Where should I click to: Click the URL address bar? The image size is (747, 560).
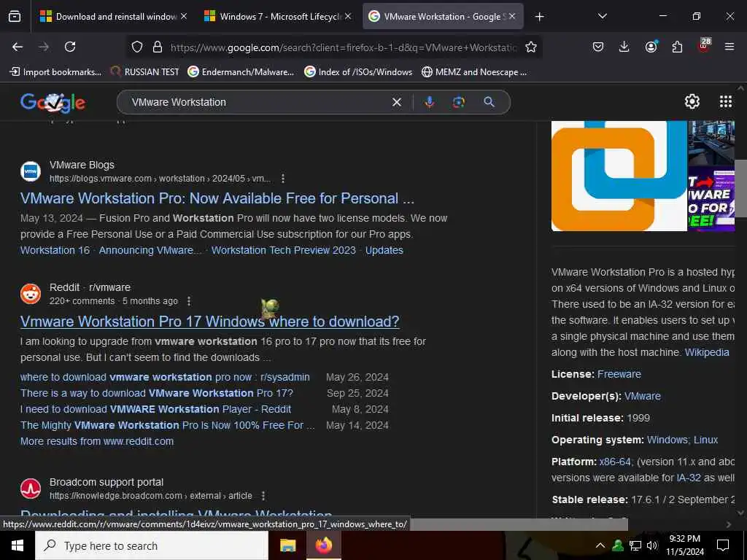(x=343, y=47)
